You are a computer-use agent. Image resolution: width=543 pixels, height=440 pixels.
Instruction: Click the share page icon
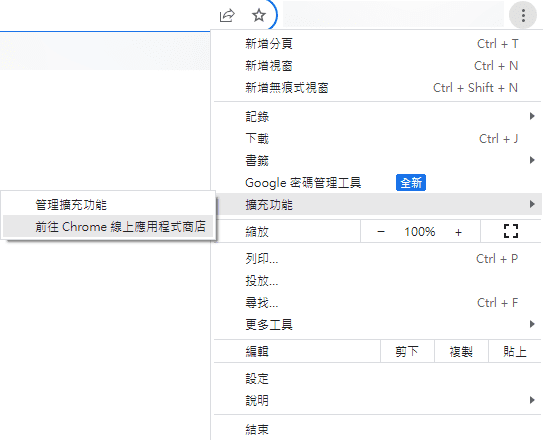[x=227, y=16]
